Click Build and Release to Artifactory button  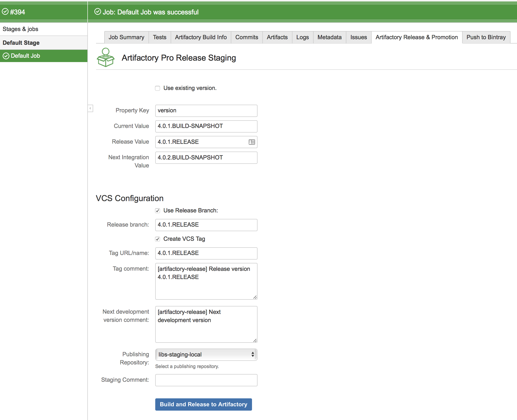click(x=203, y=404)
